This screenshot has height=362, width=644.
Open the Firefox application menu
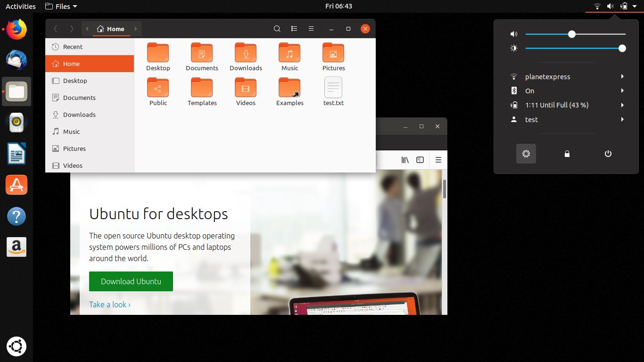[x=438, y=159]
